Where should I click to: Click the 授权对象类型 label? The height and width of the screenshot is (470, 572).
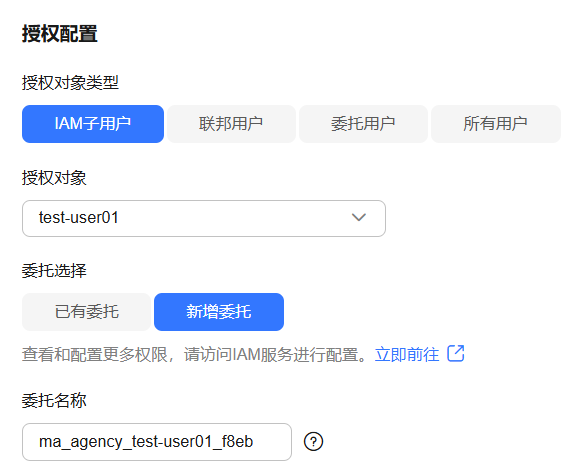[70, 82]
